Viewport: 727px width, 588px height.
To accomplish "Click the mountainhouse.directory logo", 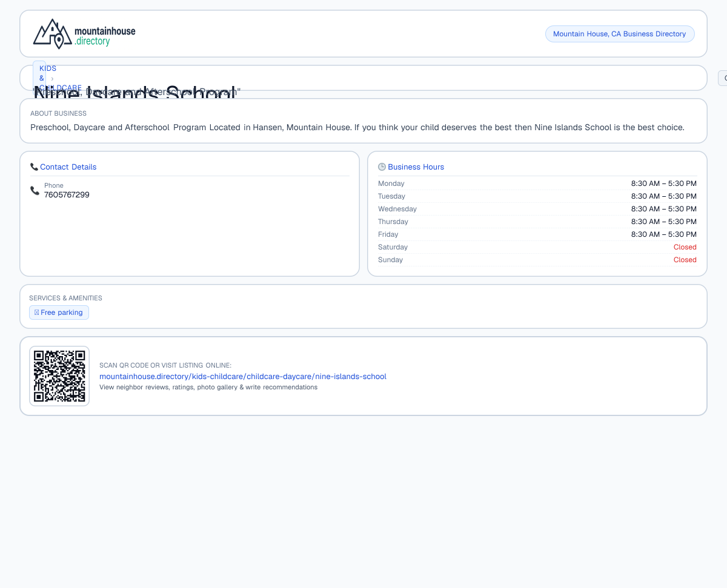I will (84, 34).
